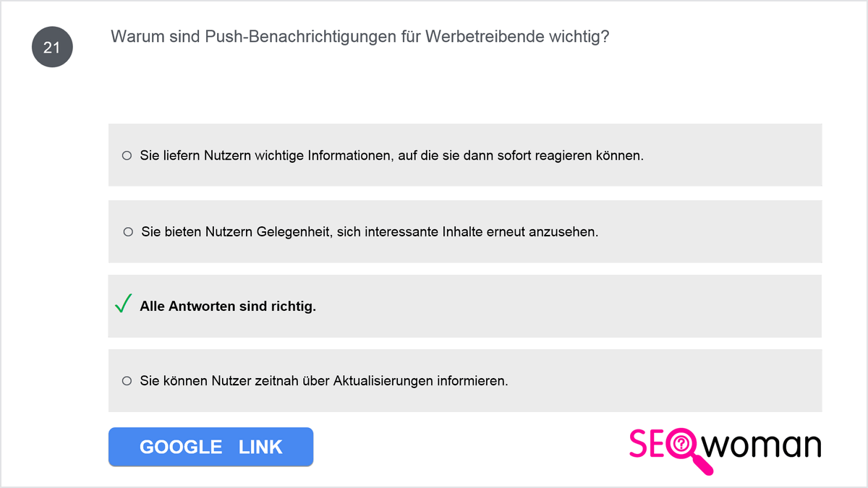Viewport: 868px width, 488px height.
Task: Click the question heading about Push-Benachrichtigungen
Action: pyautogui.click(x=360, y=37)
